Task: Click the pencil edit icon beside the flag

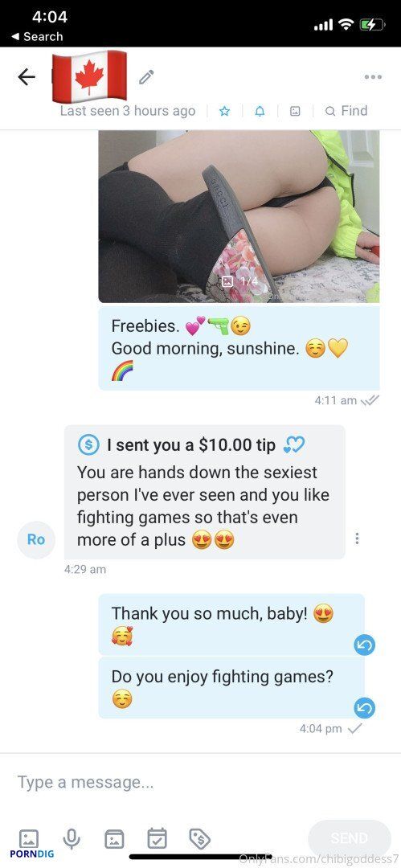Action: tap(146, 77)
